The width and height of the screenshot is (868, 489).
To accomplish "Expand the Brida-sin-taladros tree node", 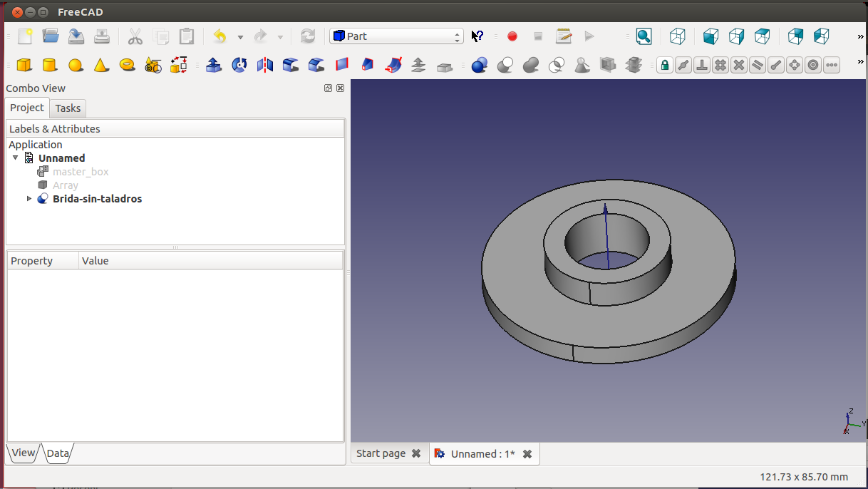I will pyautogui.click(x=29, y=199).
